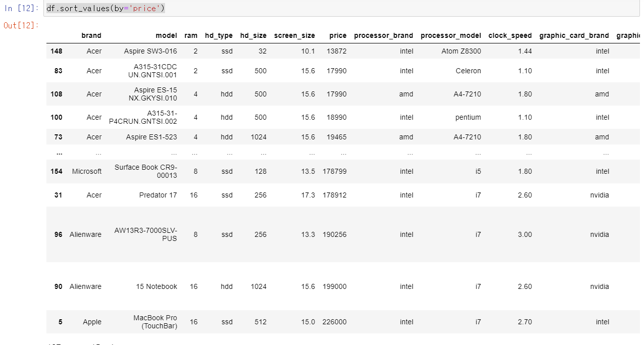The height and width of the screenshot is (345, 644).
Task: Click the df.sort_values code input cell
Action: pos(342,9)
